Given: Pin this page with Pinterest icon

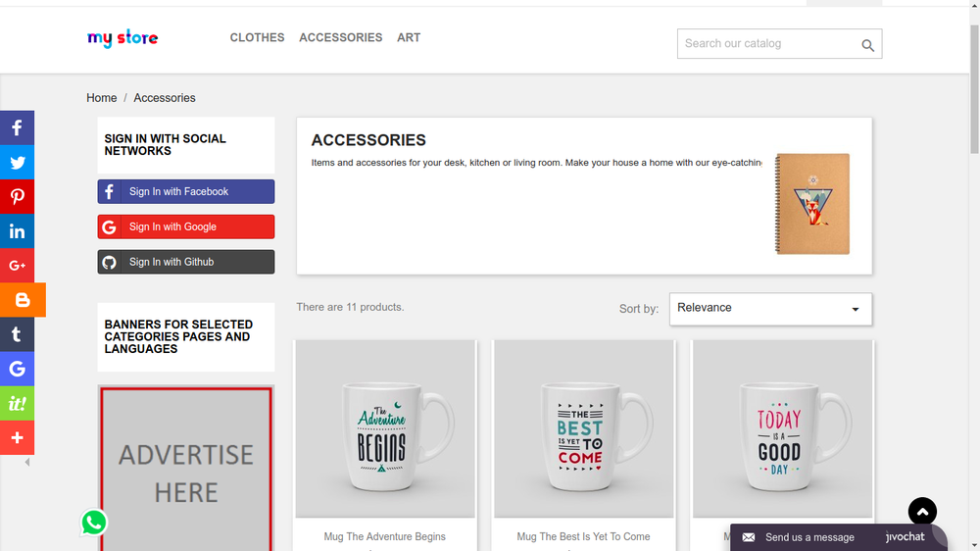Looking at the screenshot, I should click(17, 197).
